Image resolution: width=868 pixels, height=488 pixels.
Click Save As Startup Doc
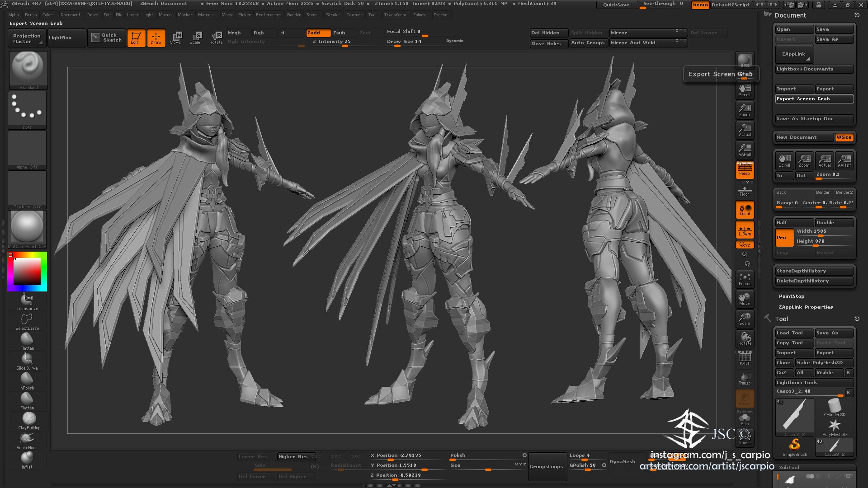tap(814, 119)
